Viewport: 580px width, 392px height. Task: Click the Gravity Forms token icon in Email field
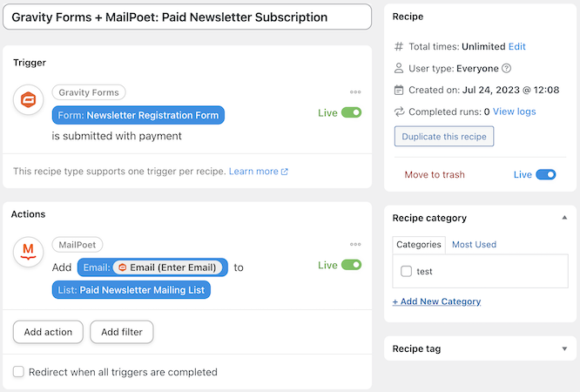click(x=123, y=267)
